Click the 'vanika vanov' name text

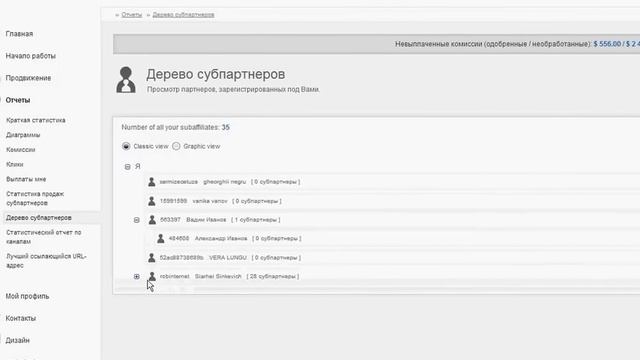(x=210, y=201)
